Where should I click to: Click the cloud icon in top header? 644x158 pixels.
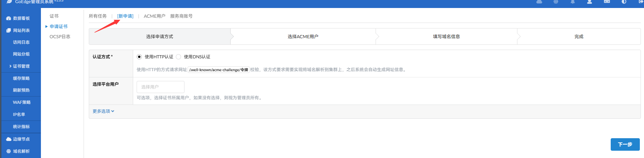point(539,2)
